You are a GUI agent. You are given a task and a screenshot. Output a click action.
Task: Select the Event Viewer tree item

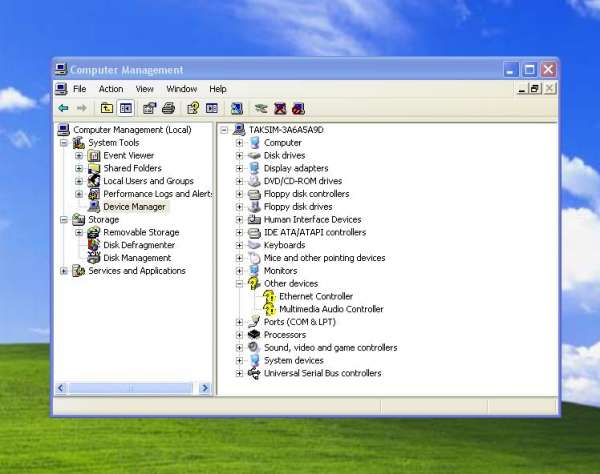tap(129, 156)
